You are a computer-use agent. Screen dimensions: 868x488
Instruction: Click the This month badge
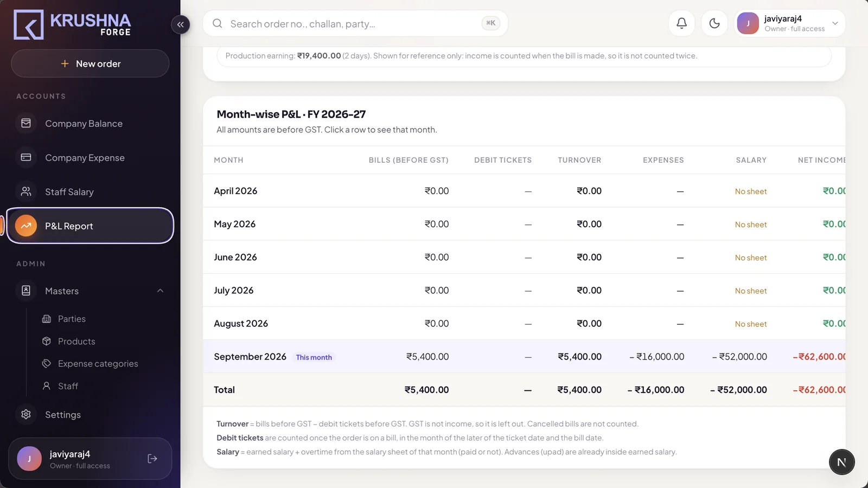tap(314, 357)
